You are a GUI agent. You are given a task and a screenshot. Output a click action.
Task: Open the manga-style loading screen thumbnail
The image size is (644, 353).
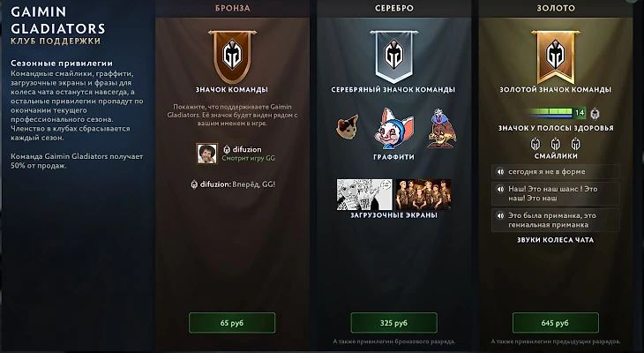[364, 194]
